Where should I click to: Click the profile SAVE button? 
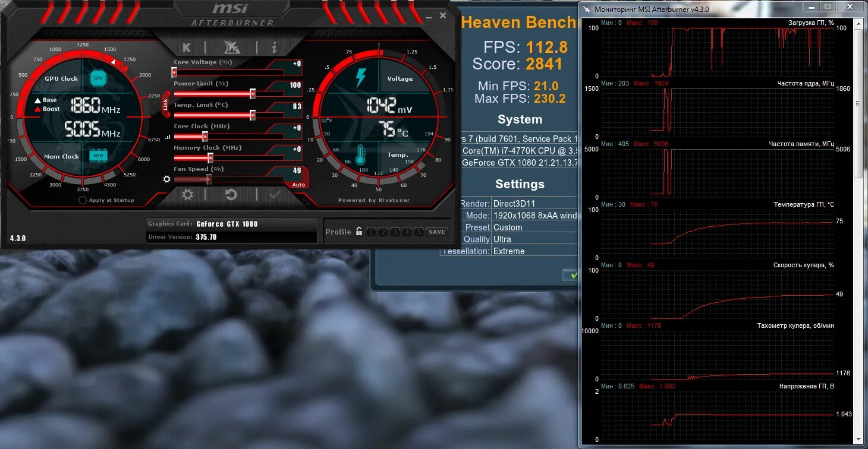[437, 232]
